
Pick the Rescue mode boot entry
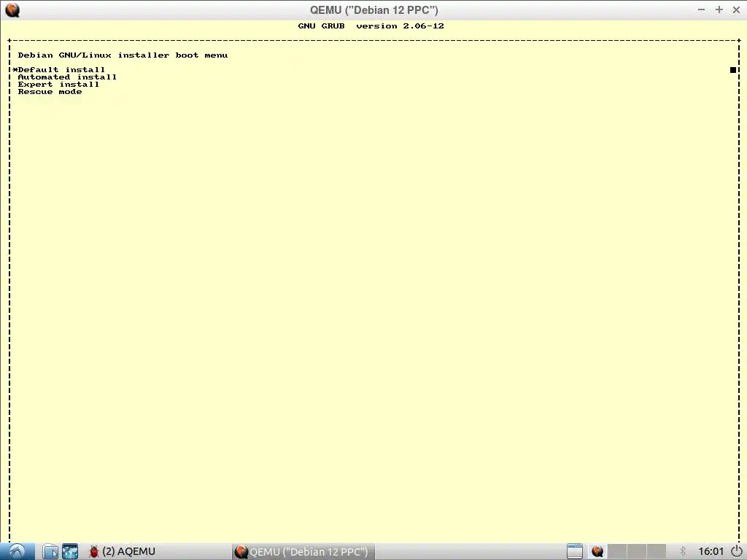(x=50, y=92)
